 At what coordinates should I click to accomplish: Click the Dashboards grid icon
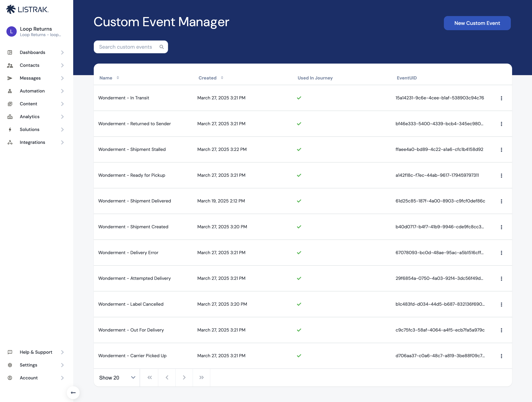pyautogui.click(x=10, y=52)
